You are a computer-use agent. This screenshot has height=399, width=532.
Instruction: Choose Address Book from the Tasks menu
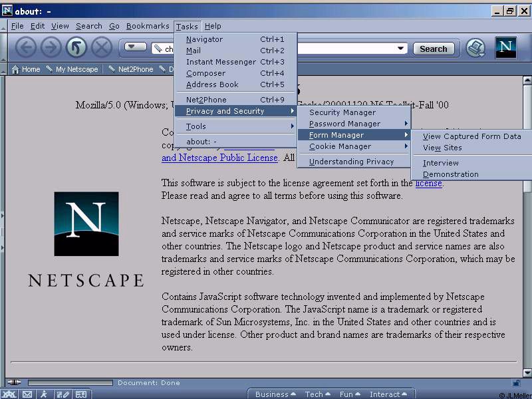(235, 84)
